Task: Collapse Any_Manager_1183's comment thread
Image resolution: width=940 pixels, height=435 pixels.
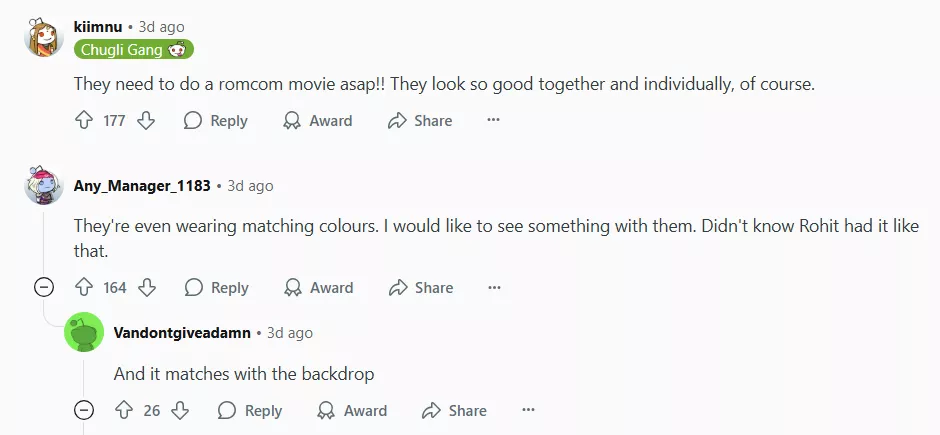Action: point(44,288)
